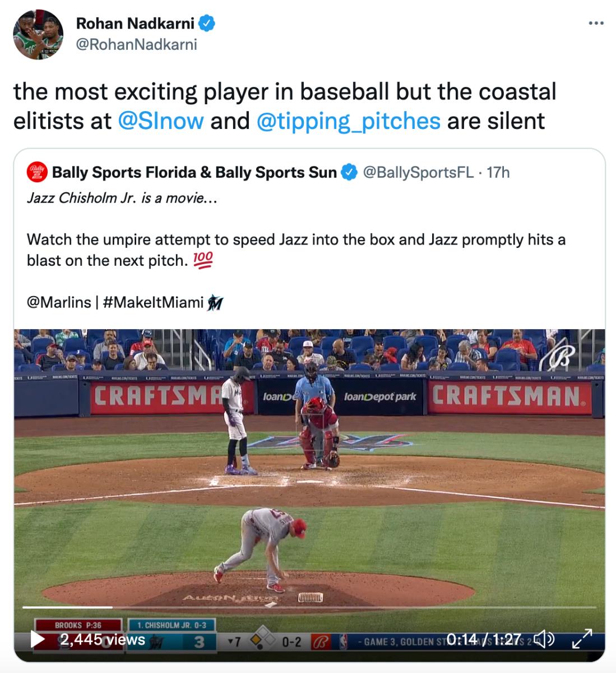Open the @RohanNadkarni handle
Image resolution: width=616 pixels, height=673 pixels.
pyautogui.click(x=136, y=44)
